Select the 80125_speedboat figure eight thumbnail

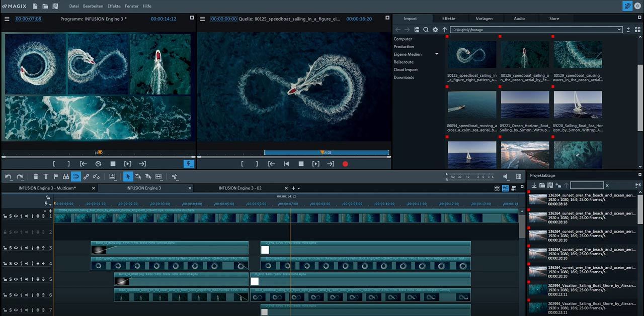[472, 55]
